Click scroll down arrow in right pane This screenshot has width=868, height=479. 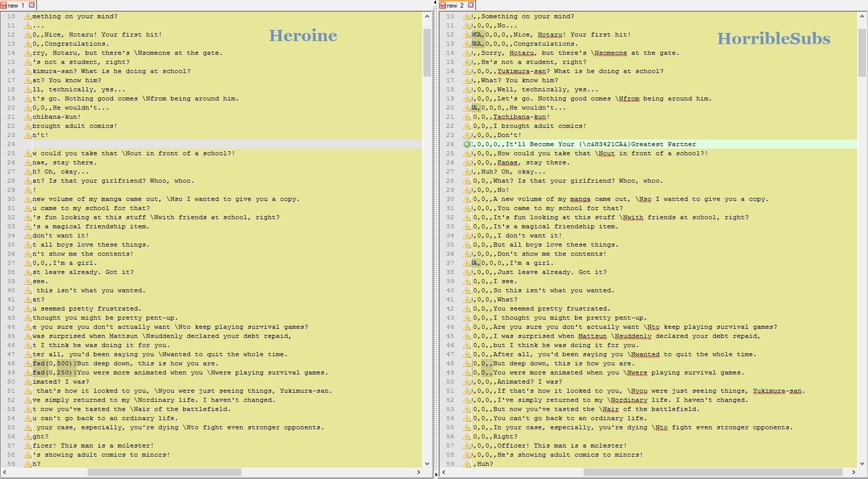point(862,463)
